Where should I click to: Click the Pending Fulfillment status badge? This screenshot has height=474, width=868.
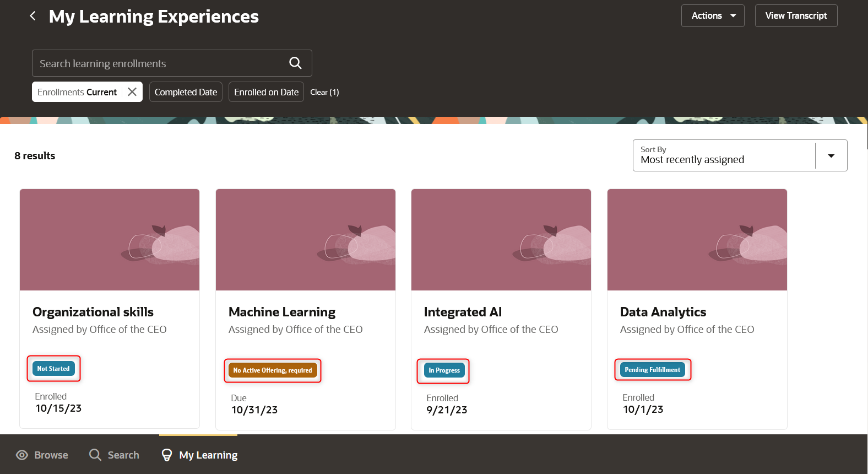(x=652, y=370)
